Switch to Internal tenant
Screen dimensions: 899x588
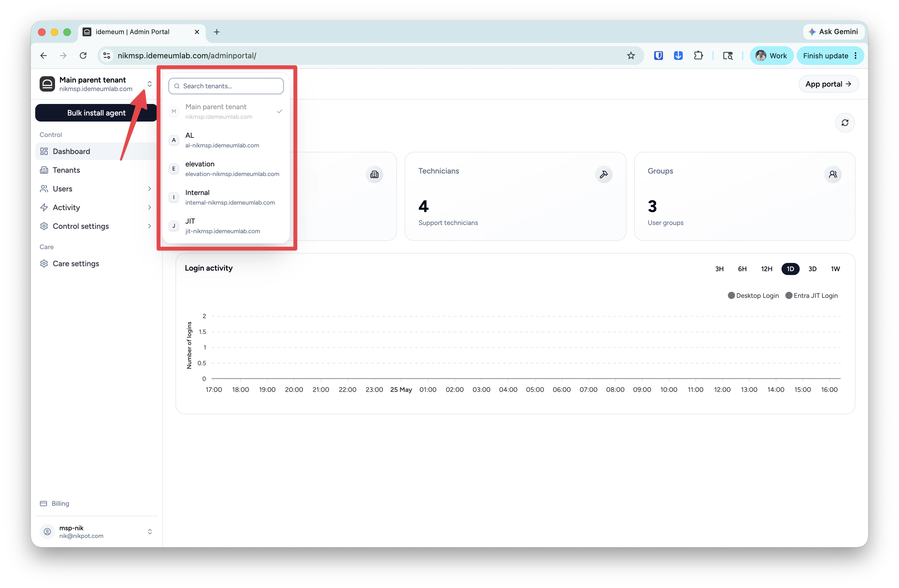tap(226, 197)
